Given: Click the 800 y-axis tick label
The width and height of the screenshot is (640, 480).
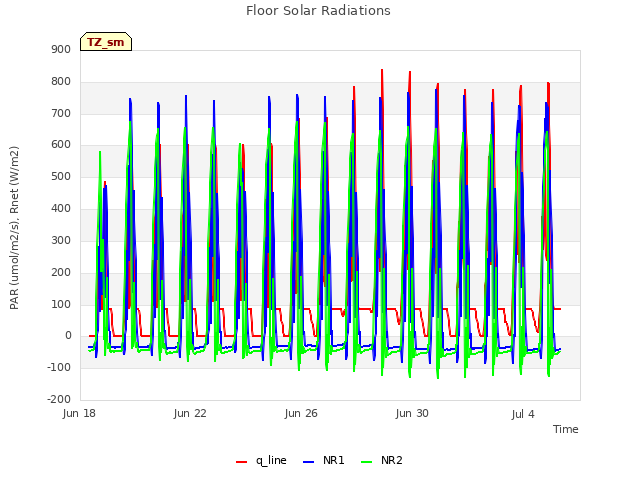Looking at the screenshot, I should [61, 81].
